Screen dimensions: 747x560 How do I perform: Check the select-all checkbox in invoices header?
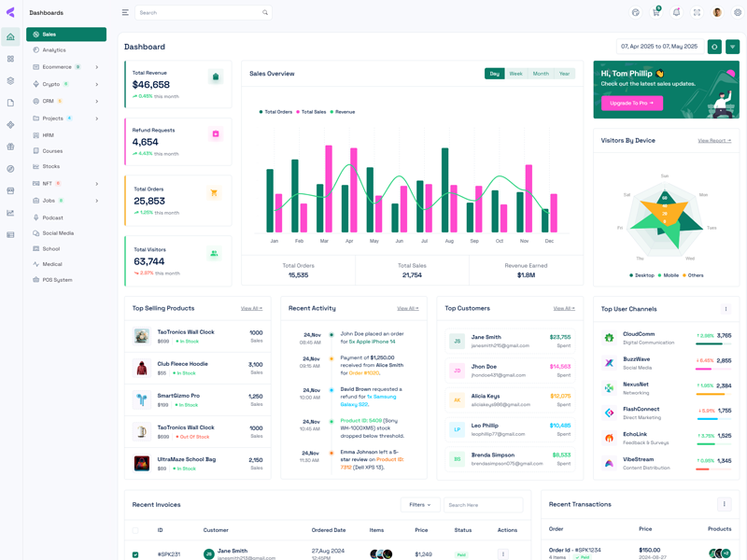point(135,530)
